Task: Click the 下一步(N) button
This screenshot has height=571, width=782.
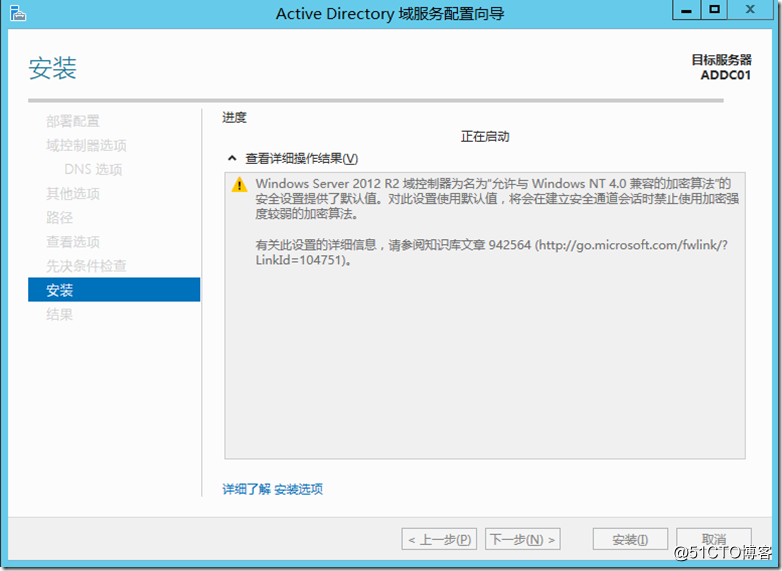Action: click(523, 539)
